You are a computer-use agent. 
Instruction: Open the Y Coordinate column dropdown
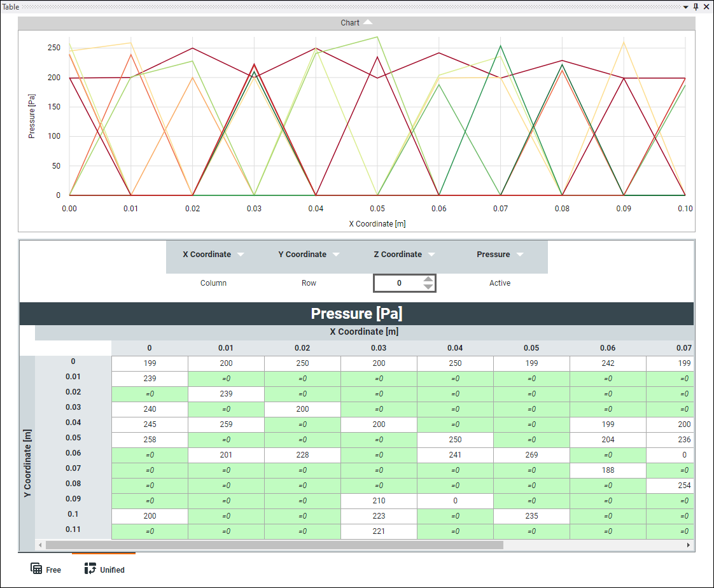pos(336,254)
